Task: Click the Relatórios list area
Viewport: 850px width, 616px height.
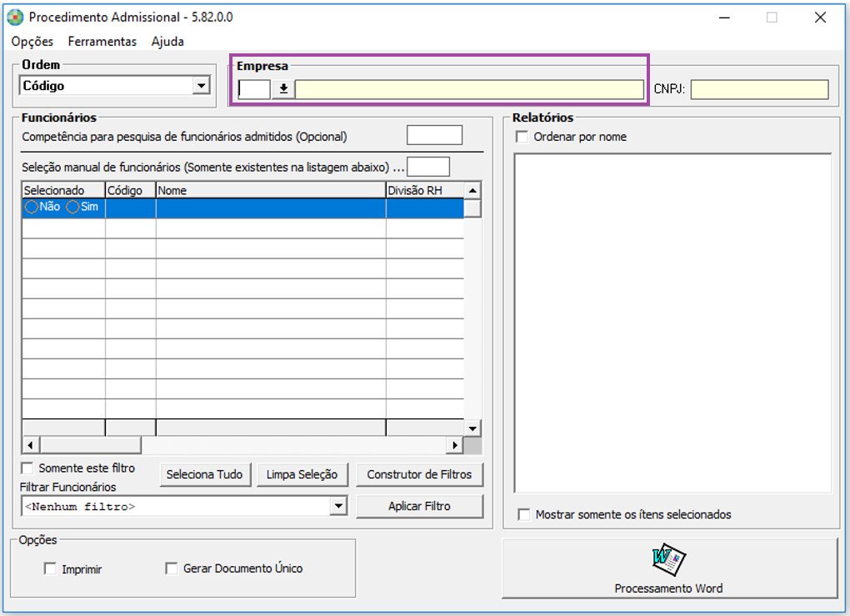Action: click(672, 323)
